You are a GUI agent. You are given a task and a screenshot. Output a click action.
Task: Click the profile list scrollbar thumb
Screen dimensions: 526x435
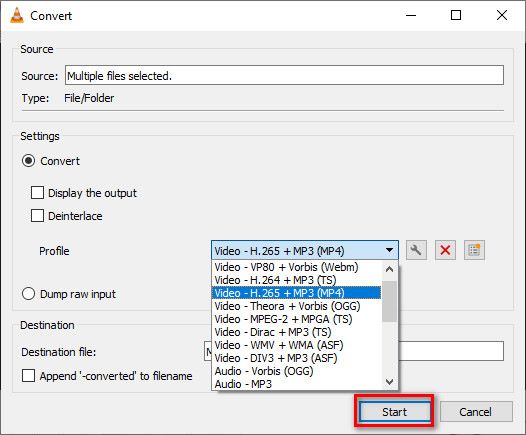(389, 302)
